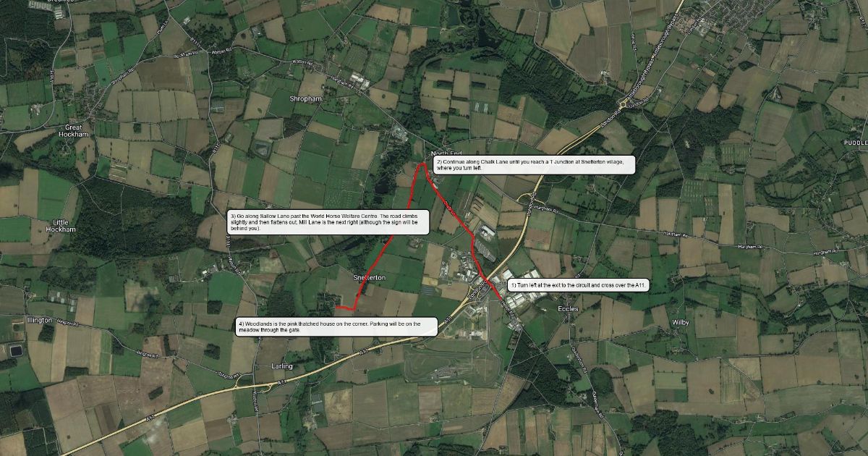
Task: Select the Shropham village label
Action: pyautogui.click(x=306, y=100)
